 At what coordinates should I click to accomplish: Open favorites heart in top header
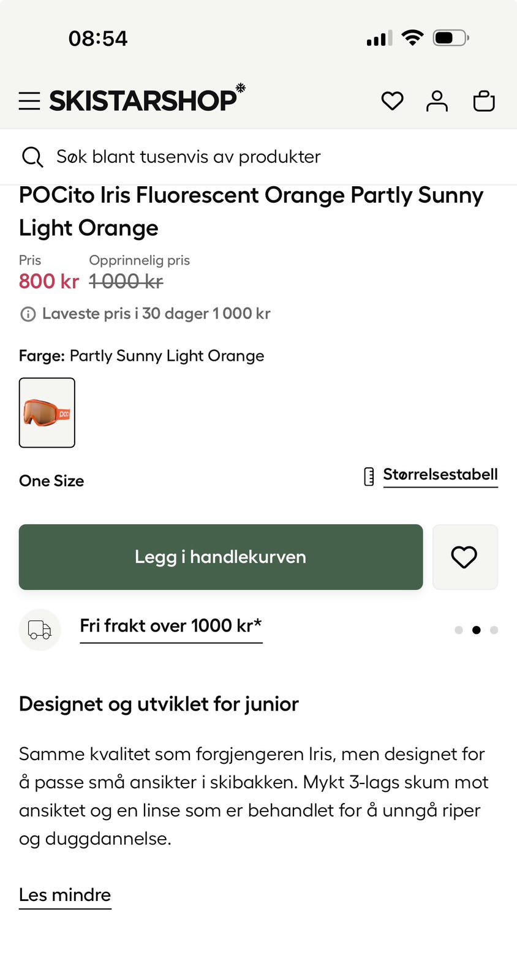click(392, 101)
